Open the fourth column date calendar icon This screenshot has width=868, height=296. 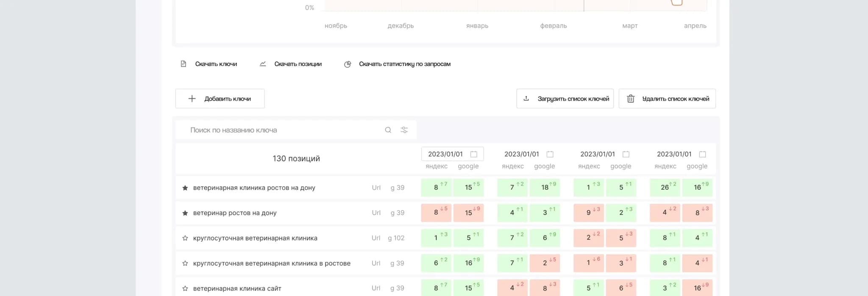(x=702, y=154)
